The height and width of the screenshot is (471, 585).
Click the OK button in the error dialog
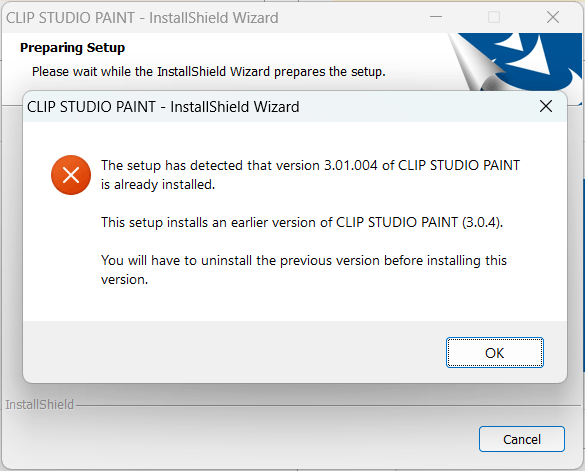point(495,353)
